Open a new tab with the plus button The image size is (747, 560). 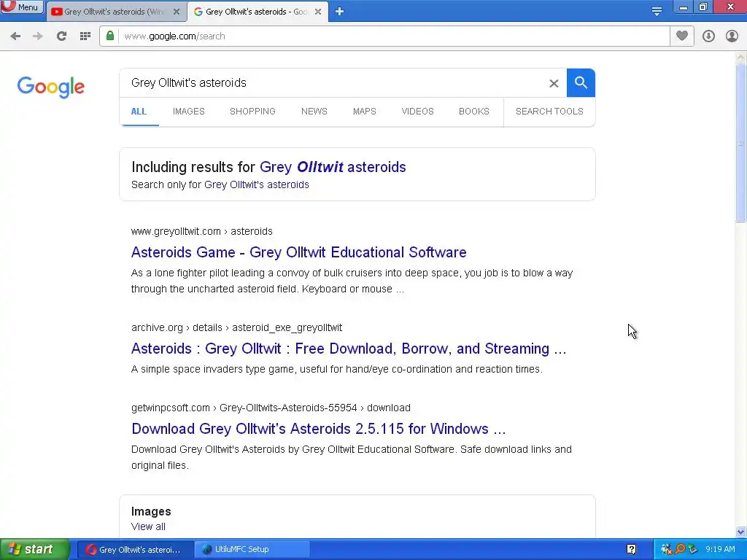click(x=339, y=12)
